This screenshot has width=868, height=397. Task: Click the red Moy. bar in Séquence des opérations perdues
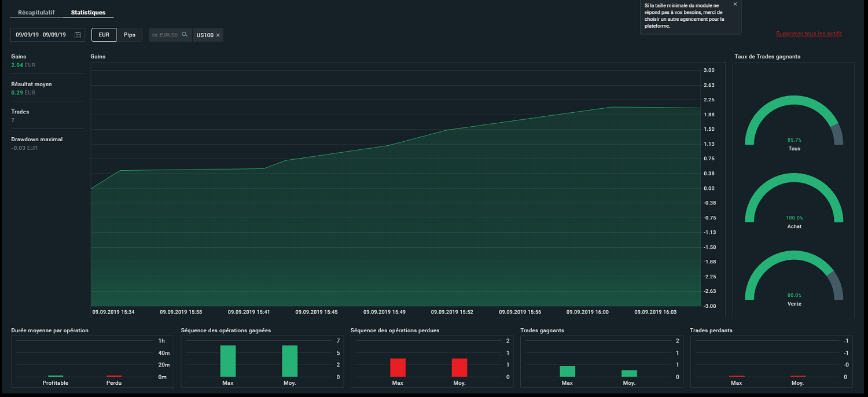point(459,368)
